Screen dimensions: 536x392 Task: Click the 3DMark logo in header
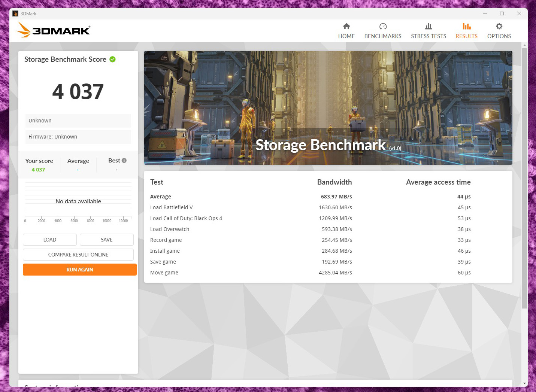53,30
